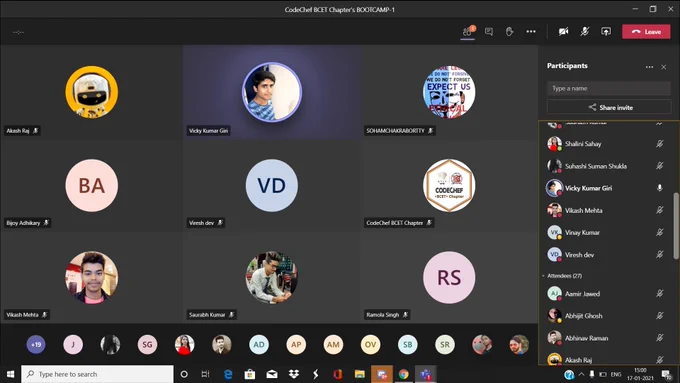The image size is (680, 383).
Task: Close the Participants panel
Action: click(664, 67)
